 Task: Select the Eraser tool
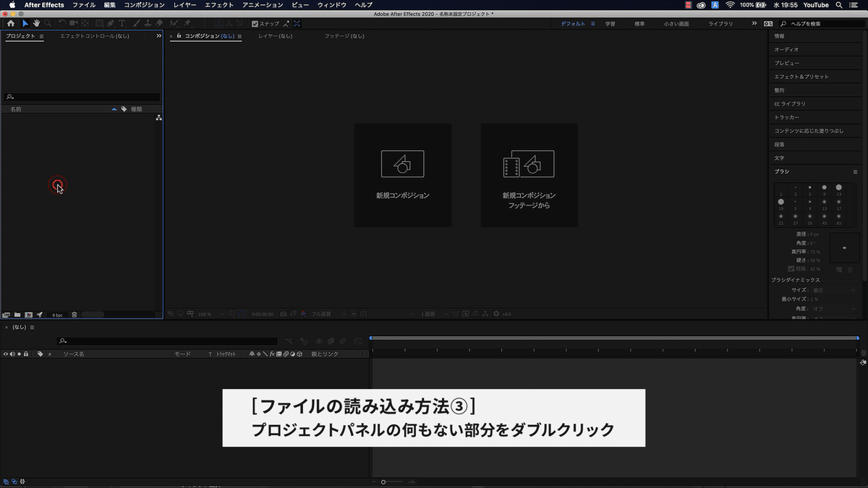(x=160, y=23)
